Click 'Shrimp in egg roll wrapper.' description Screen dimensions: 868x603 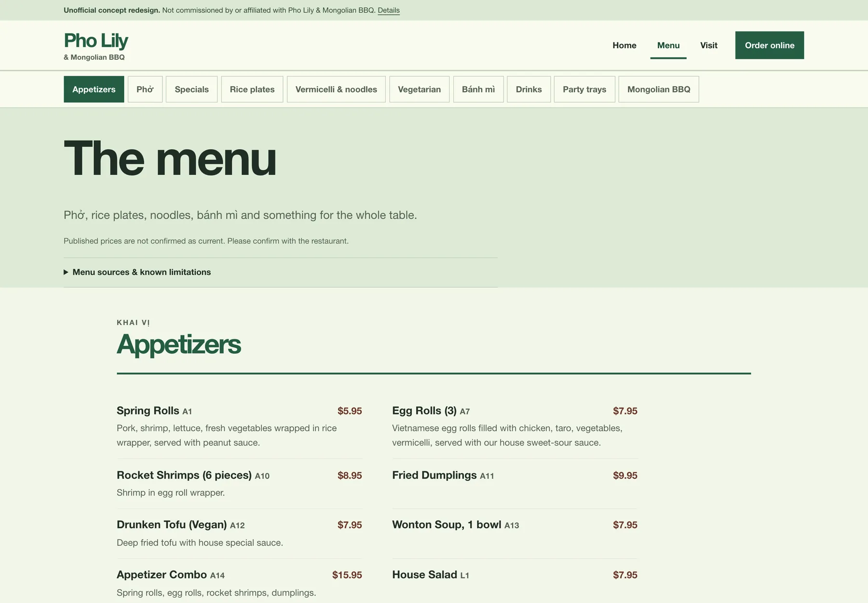pos(171,493)
